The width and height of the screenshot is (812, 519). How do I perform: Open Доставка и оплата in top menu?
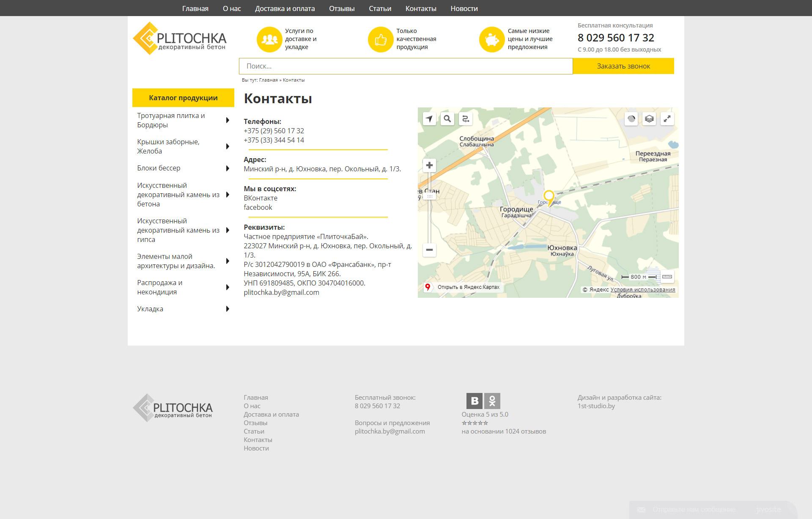285,8
